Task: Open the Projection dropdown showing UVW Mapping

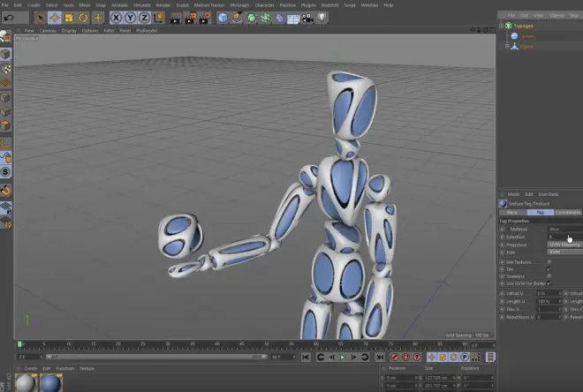Action: coord(564,245)
